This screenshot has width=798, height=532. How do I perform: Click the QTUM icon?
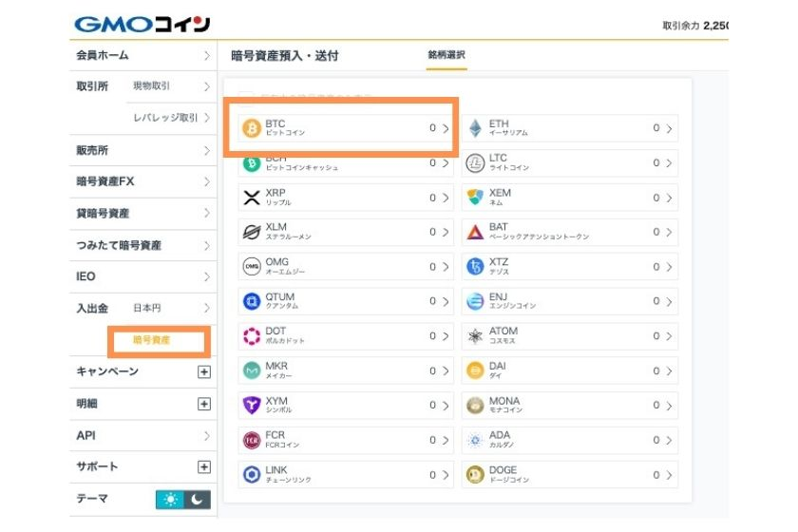[x=252, y=301]
